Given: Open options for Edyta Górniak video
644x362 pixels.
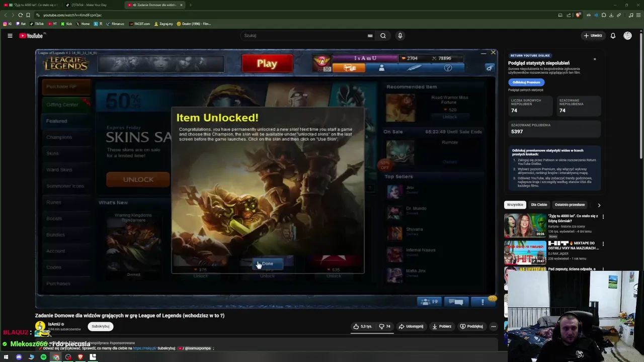Looking at the screenshot, I should (603, 217).
